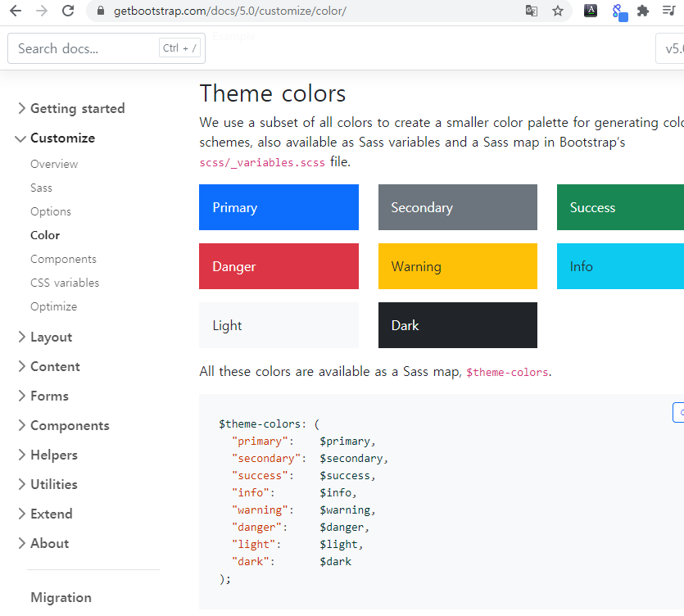Click the "primary" line in code block
This screenshot has height=616, width=684.
coord(304,441)
